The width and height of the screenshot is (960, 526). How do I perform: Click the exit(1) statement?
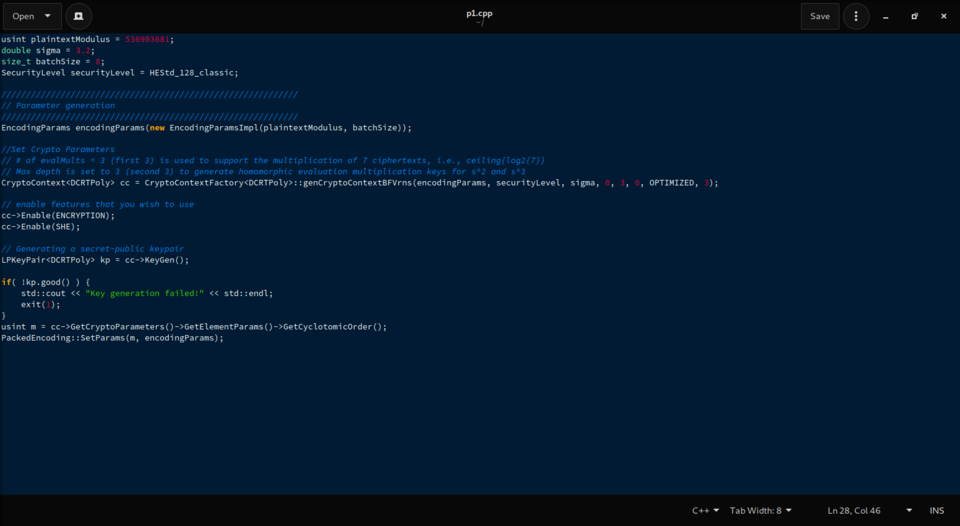click(x=40, y=304)
